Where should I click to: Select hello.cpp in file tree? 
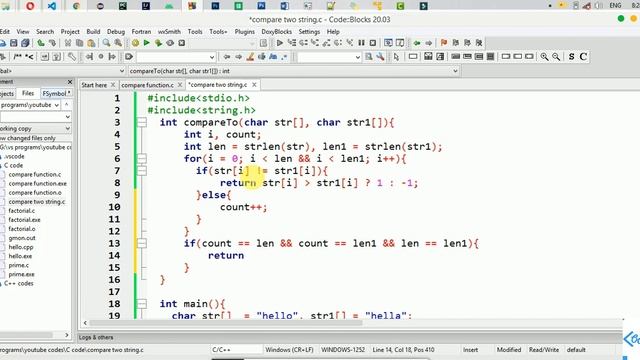(x=21, y=247)
